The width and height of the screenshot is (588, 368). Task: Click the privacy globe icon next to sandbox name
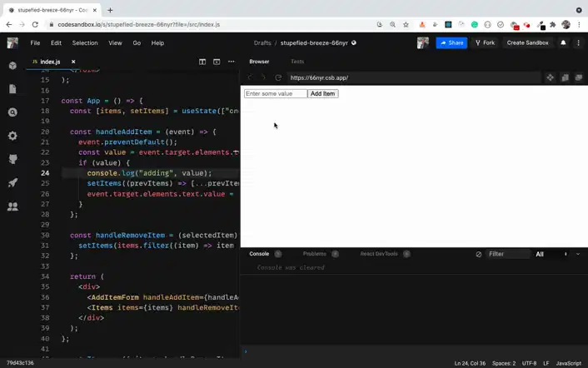tap(354, 42)
